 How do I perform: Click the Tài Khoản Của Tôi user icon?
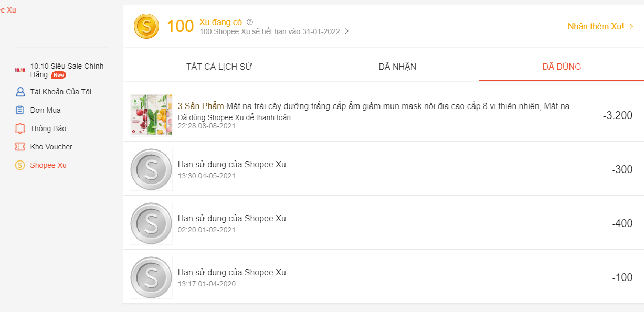click(x=20, y=92)
